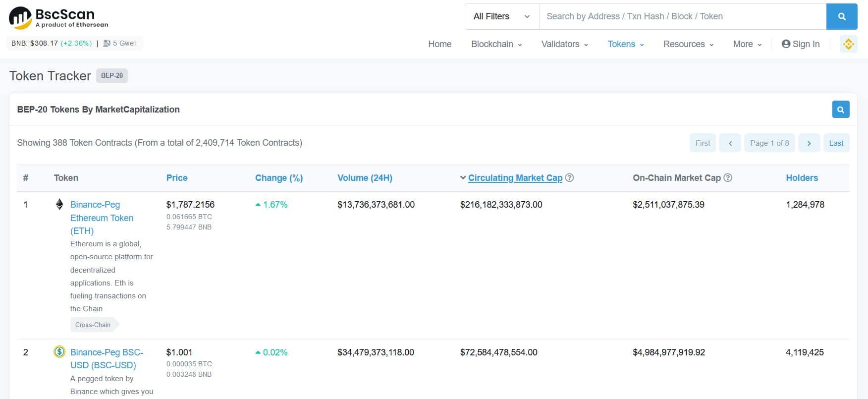Click the Token column header

point(66,178)
